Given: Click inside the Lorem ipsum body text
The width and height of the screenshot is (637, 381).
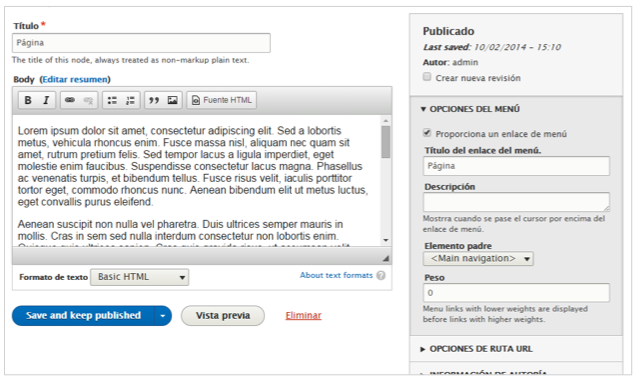Looking at the screenshot, I should coord(193,166).
